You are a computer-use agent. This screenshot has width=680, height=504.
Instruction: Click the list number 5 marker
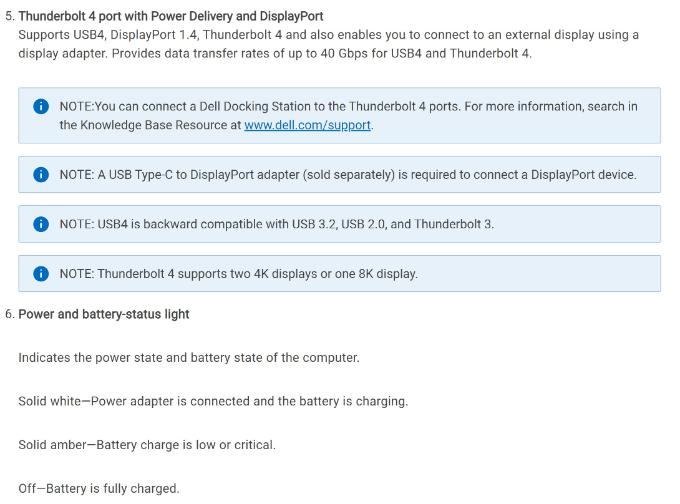click(x=9, y=16)
